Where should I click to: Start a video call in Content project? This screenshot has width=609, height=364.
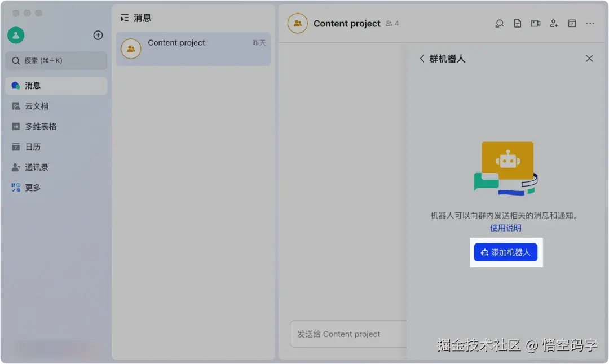(535, 23)
